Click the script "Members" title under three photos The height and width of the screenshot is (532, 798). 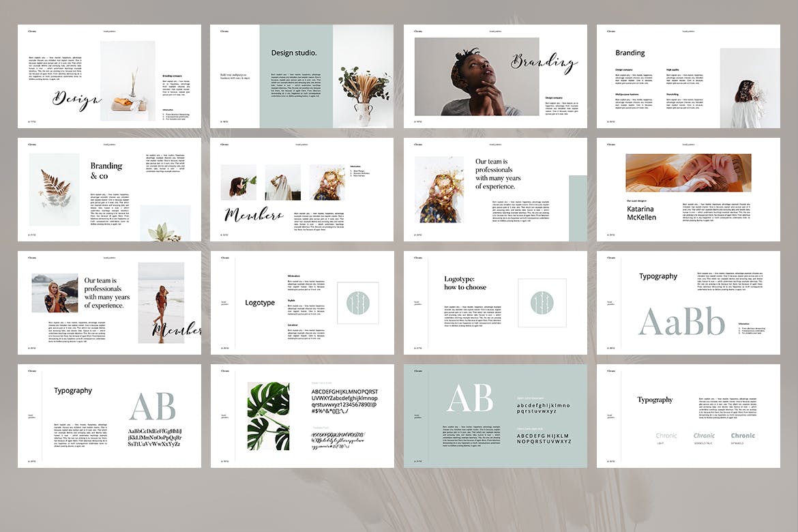point(253,216)
